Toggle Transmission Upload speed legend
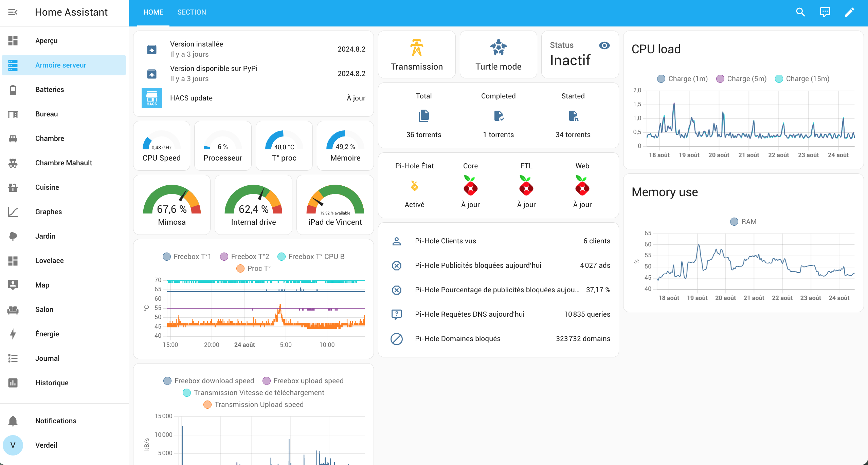Screen dimensions: 868x465 pos(253,405)
